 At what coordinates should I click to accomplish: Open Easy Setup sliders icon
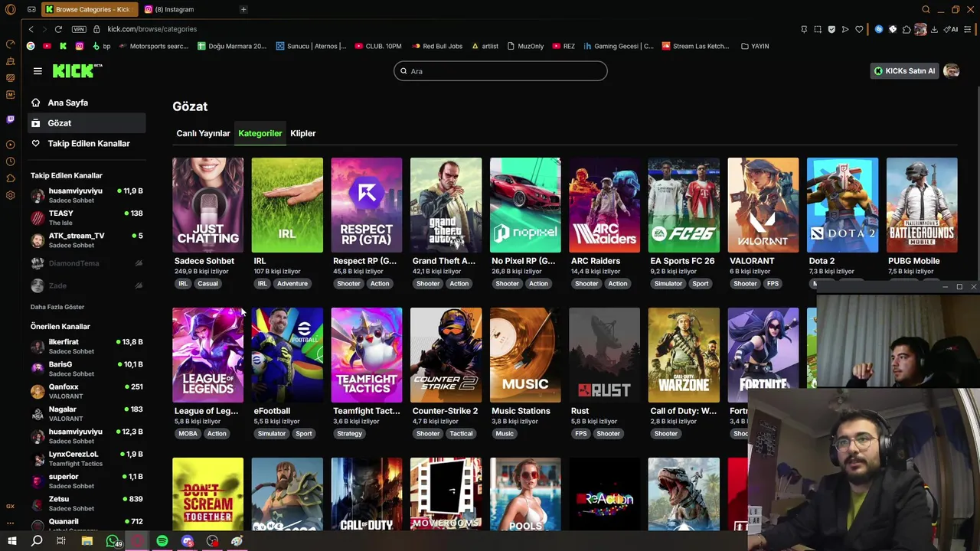pos(969,29)
